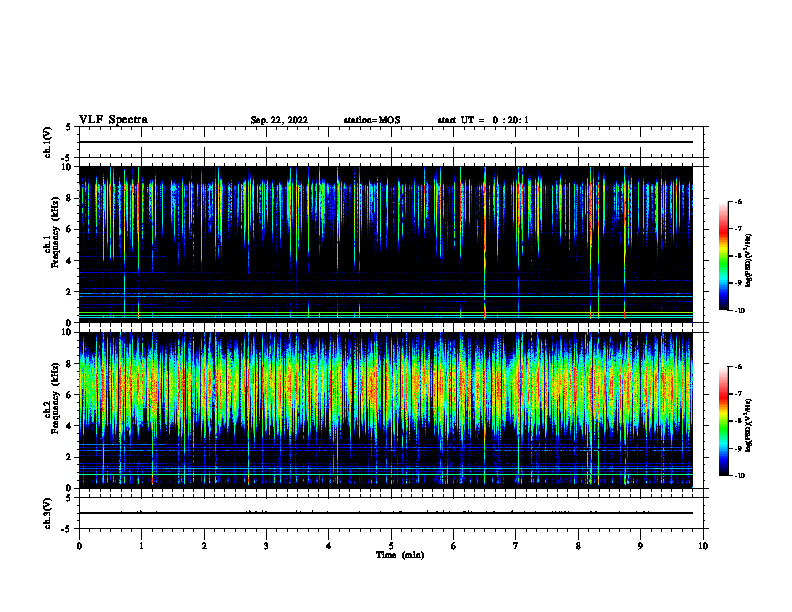
Task: Click time axis tick label "8"
Action: pos(578,546)
